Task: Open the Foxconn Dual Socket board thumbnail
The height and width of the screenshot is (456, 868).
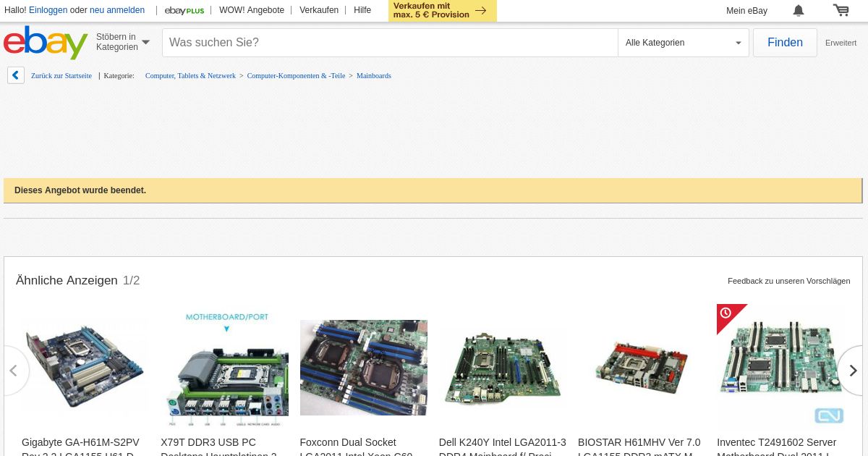Action: pos(364,368)
